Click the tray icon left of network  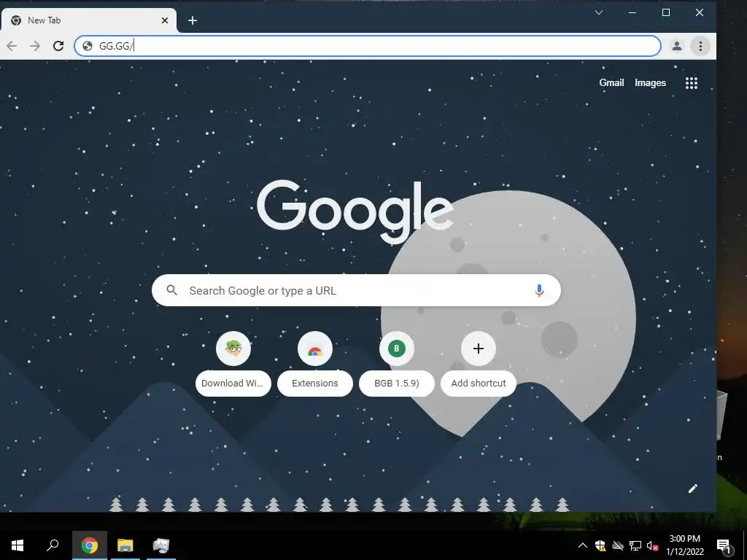[618, 545]
